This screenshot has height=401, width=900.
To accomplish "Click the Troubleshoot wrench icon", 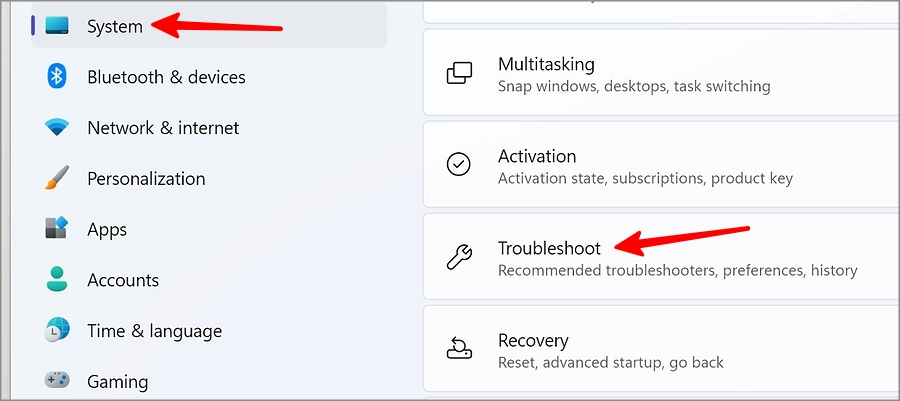I will [459, 256].
